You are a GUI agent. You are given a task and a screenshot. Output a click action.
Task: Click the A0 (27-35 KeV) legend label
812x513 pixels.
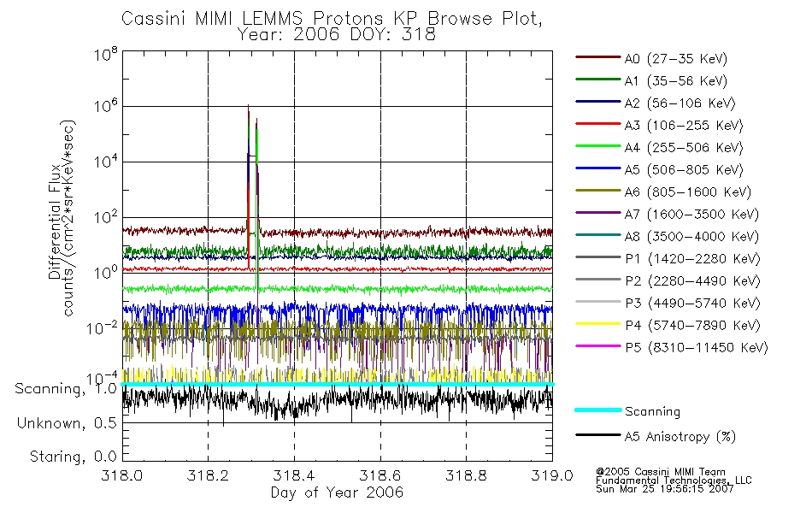point(675,58)
